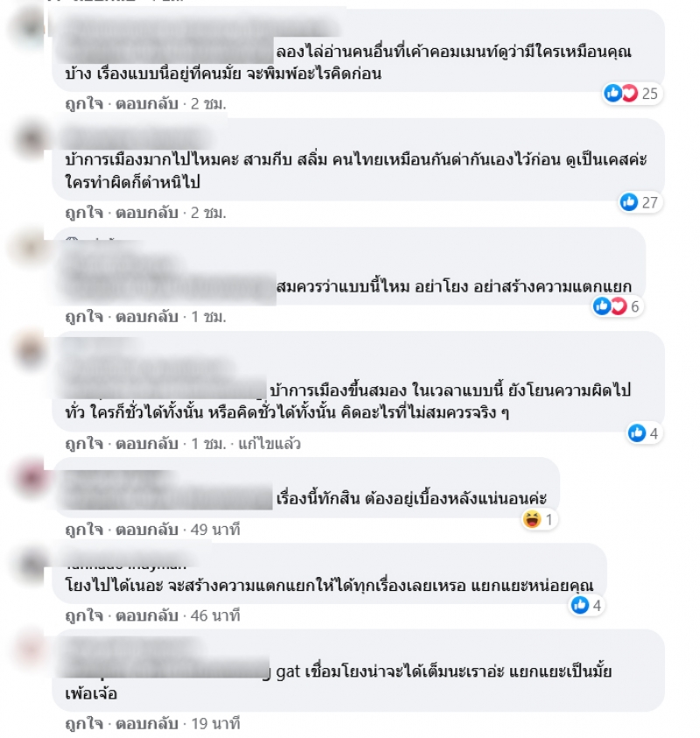This screenshot has width=700, height=738.
Task: Click ตอบกลับ on the 19 นาที comment
Action: 147,723
